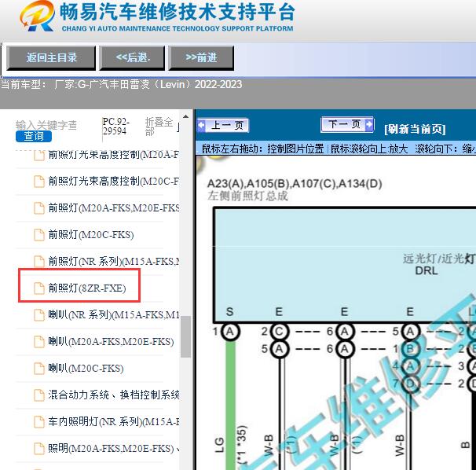Open previous page with 上一页 button
The height and width of the screenshot is (470, 476).
coord(223,125)
